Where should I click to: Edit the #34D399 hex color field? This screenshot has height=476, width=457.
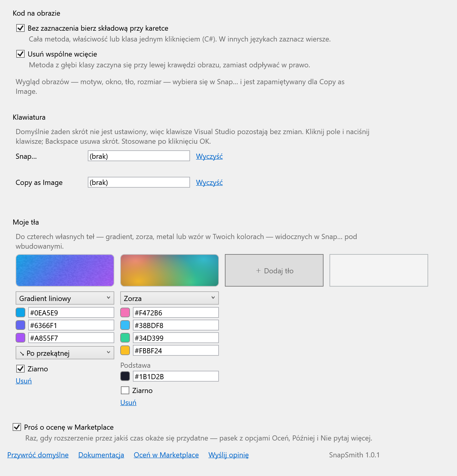click(x=176, y=338)
